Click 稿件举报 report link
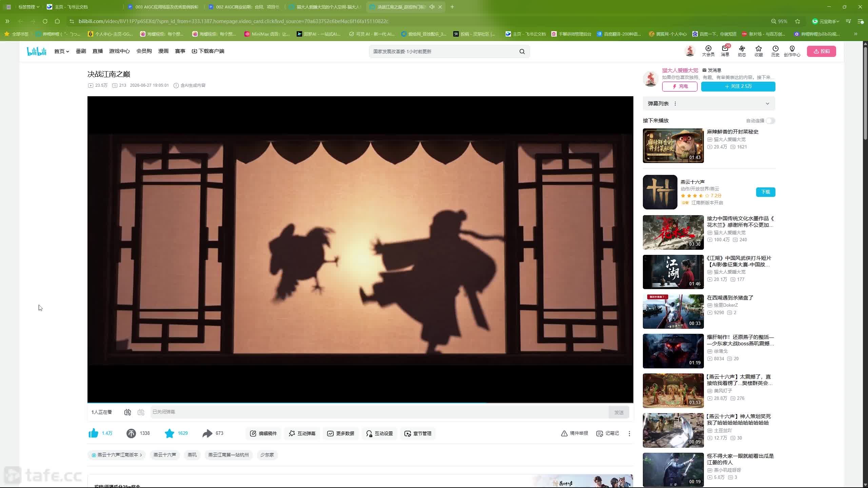Viewport: 868px width, 488px height. (575, 433)
